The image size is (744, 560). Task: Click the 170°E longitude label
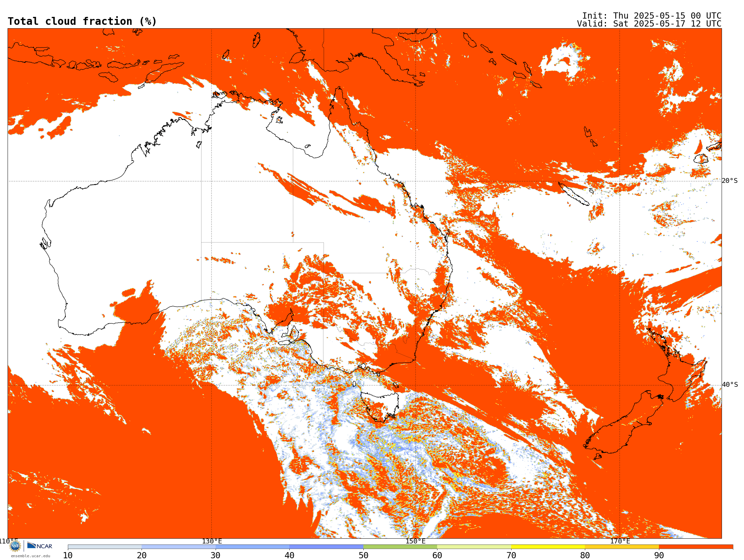point(620,541)
